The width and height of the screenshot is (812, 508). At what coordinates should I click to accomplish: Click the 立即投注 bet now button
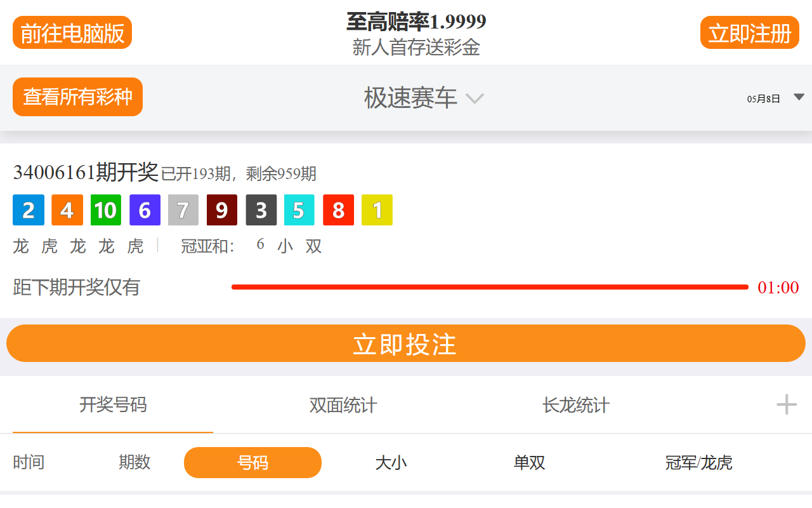tap(406, 344)
